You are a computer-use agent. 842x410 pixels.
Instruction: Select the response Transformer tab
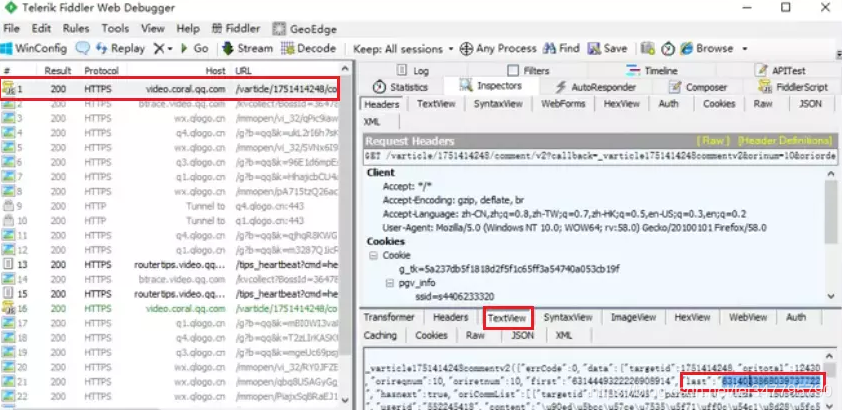coord(389,317)
